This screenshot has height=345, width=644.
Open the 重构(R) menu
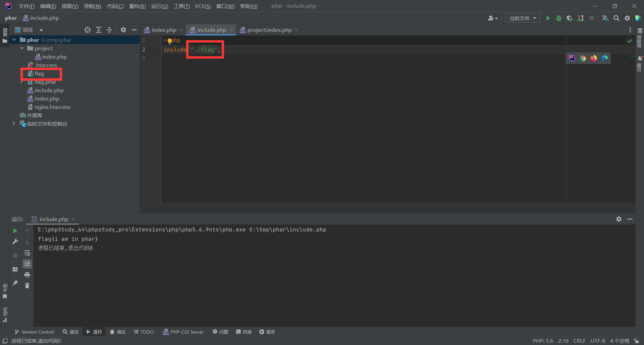click(137, 6)
